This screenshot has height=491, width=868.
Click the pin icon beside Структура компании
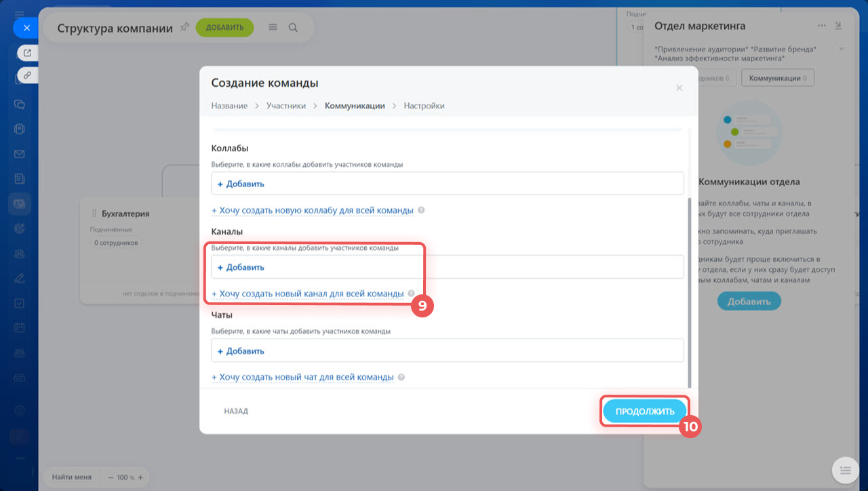click(184, 28)
